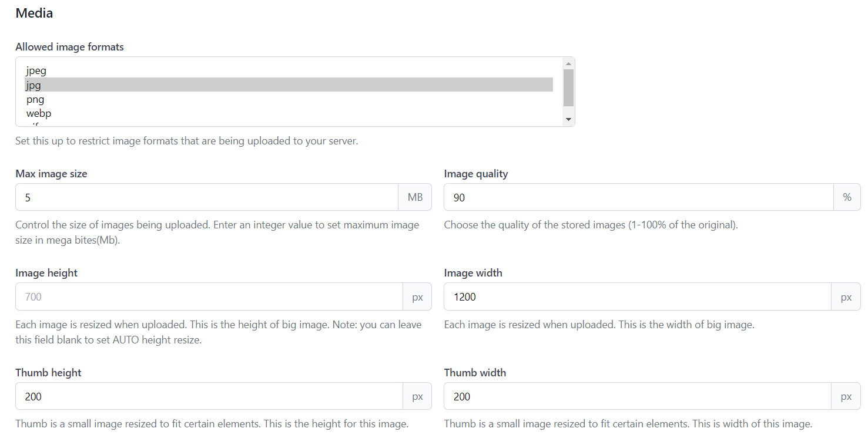868x435 pixels.
Task: Click the Thumb height label
Action: tap(48, 373)
